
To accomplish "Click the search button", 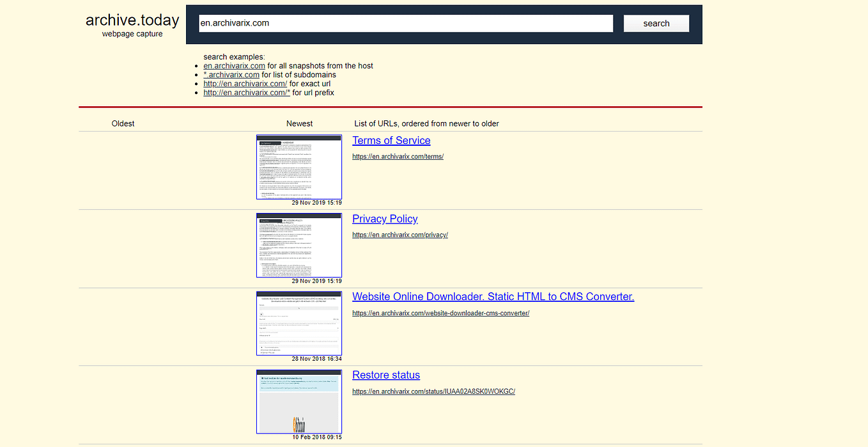I will coord(656,23).
